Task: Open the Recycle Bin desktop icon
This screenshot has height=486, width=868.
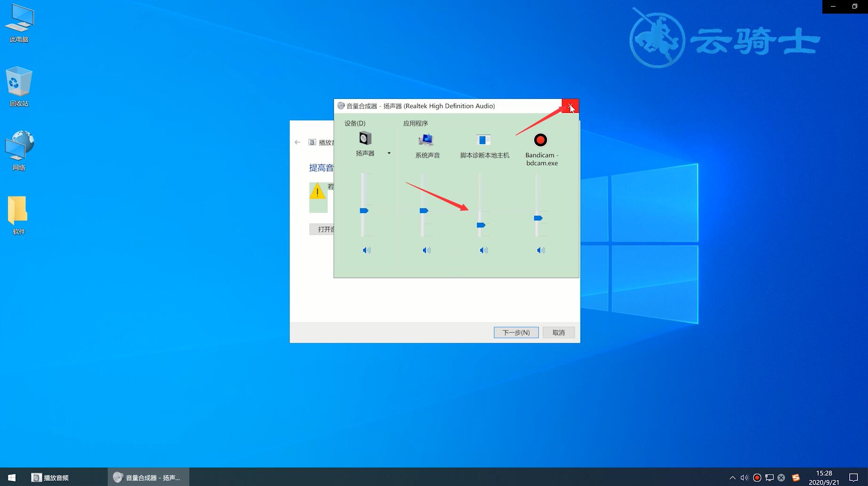Action: 19,87
